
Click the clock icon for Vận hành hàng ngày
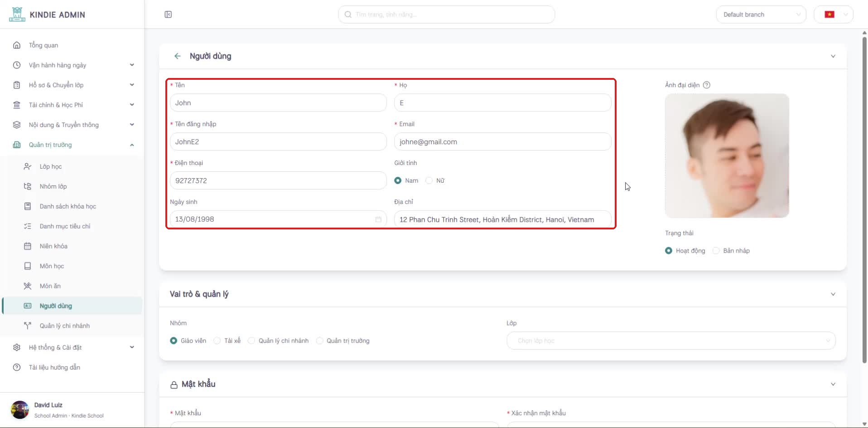tap(17, 65)
